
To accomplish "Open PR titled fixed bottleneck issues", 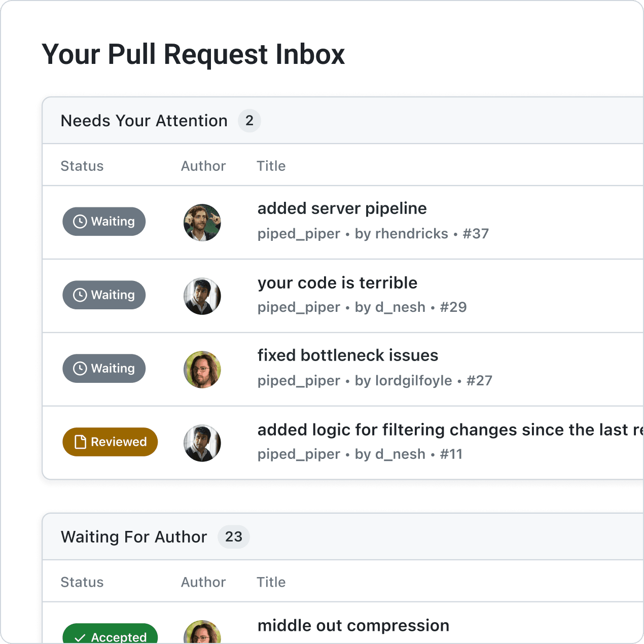I will click(x=348, y=355).
